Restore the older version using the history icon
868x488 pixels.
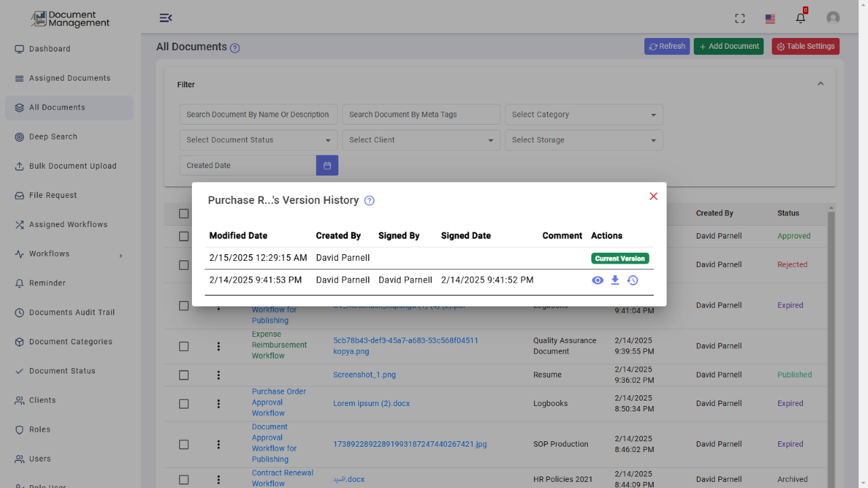click(x=632, y=280)
